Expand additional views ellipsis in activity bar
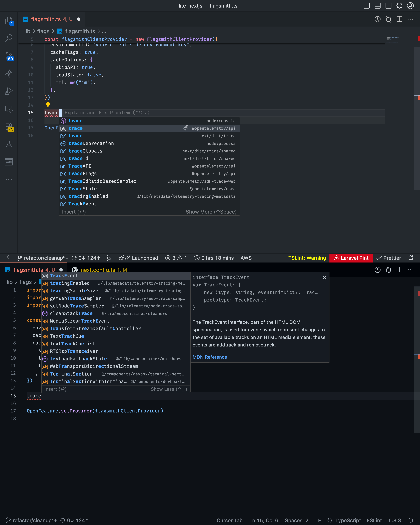 pyautogui.click(x=9, y=179)
